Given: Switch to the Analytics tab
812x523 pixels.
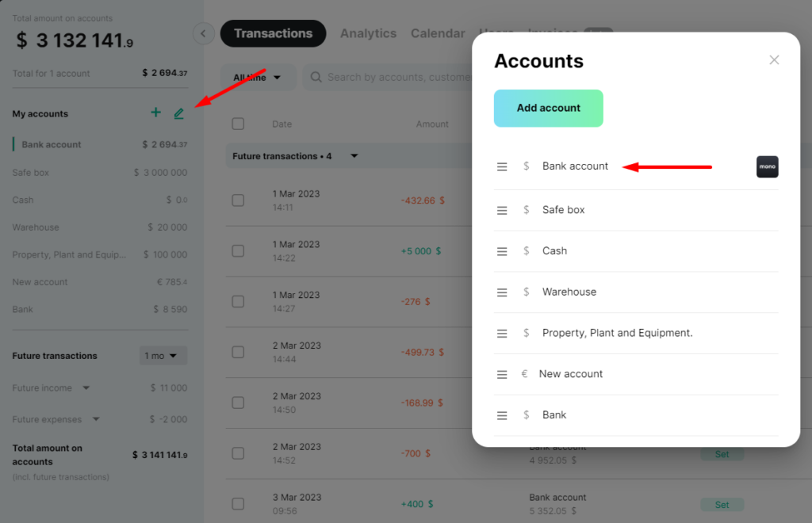Looking at the screenshot, I should point(368,33).
